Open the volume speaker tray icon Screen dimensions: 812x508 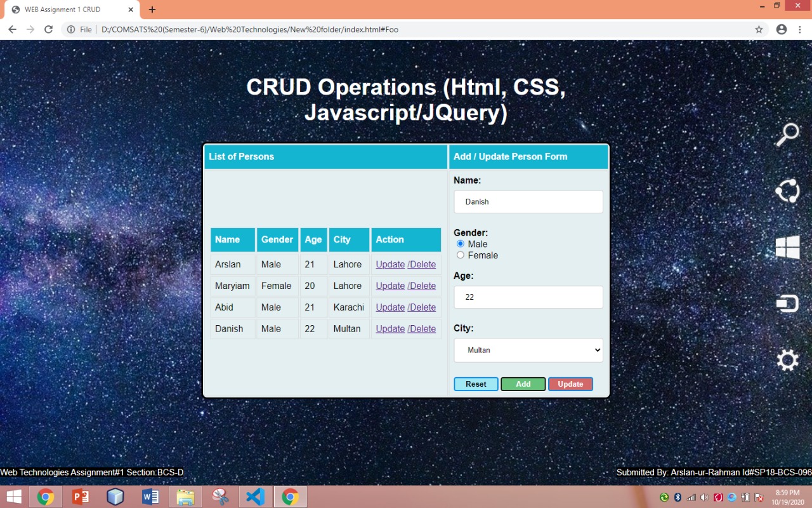click(x=705, y=497)
